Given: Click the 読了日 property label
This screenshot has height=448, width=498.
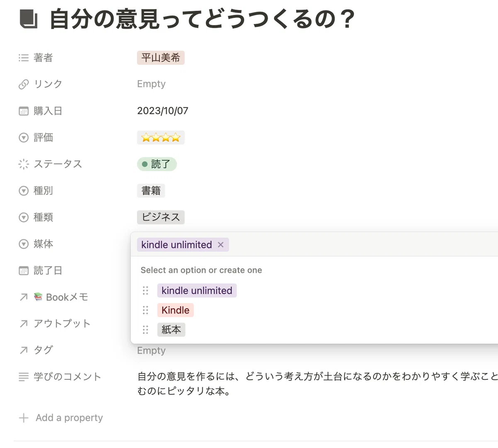Looking at the screenshot, I should coord(48,270).
